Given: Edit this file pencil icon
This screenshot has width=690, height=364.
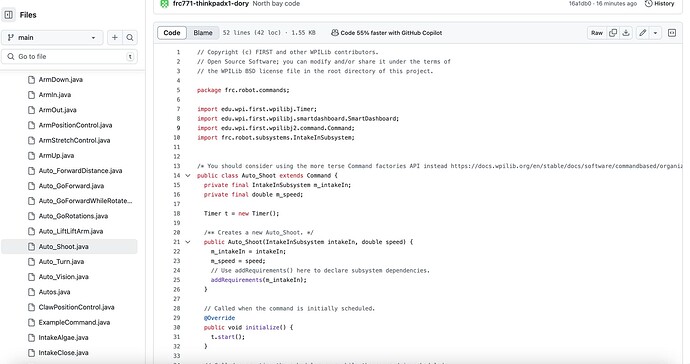Looking at the screenshot, I should click(x=642, y=33).
